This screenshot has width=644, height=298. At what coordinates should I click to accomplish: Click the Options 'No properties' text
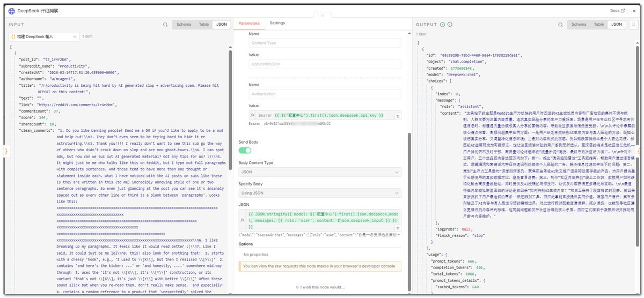coord(257,255)
